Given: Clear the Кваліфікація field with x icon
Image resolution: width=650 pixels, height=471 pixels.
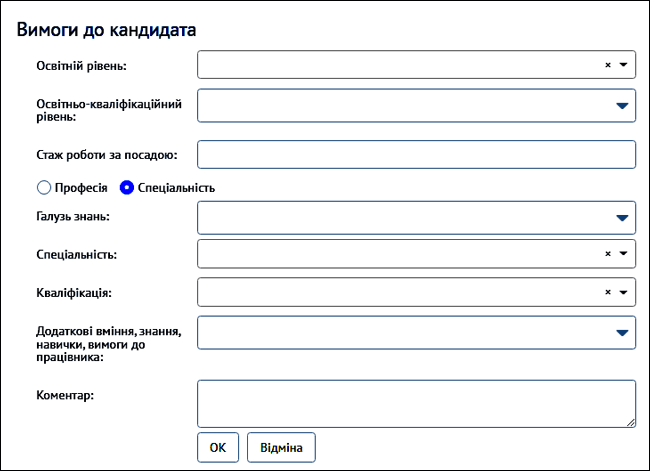Looking at the screenshot, I should pos(607,293).
